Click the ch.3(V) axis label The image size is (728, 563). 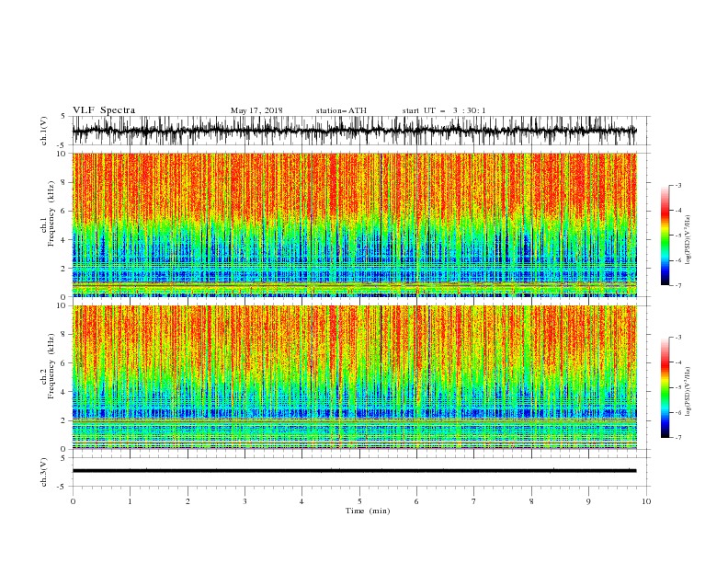(x=44, y=472)
